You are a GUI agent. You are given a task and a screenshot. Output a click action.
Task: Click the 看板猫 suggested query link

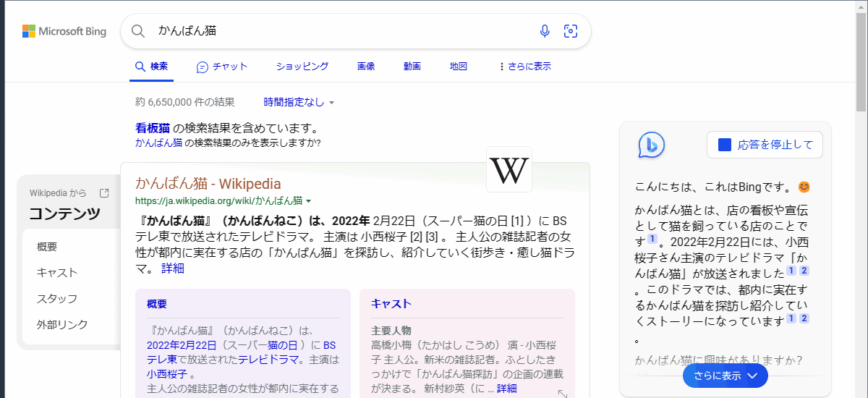152,128
